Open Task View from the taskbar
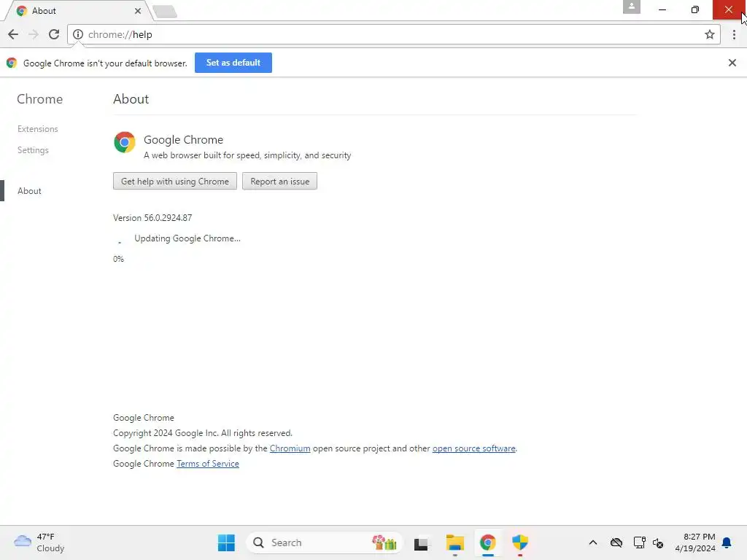This screenshot has height=560, width=747. 421,542
